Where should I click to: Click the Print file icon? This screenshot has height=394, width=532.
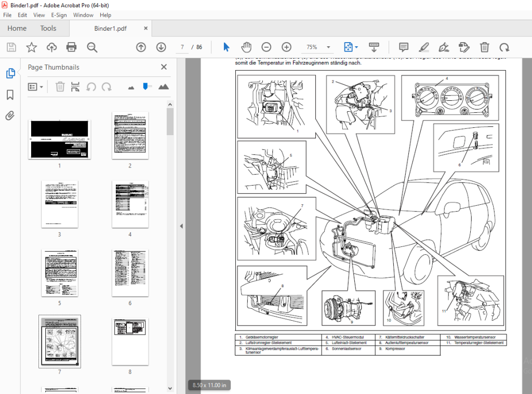(71, 47)
